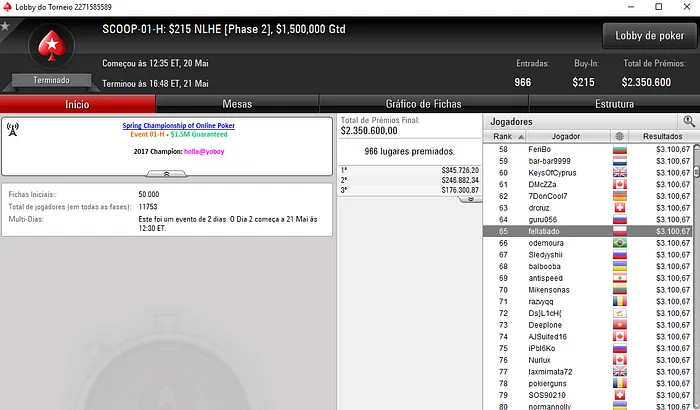
Task: Click the players list vertical scrollbar
Action: 696,277
